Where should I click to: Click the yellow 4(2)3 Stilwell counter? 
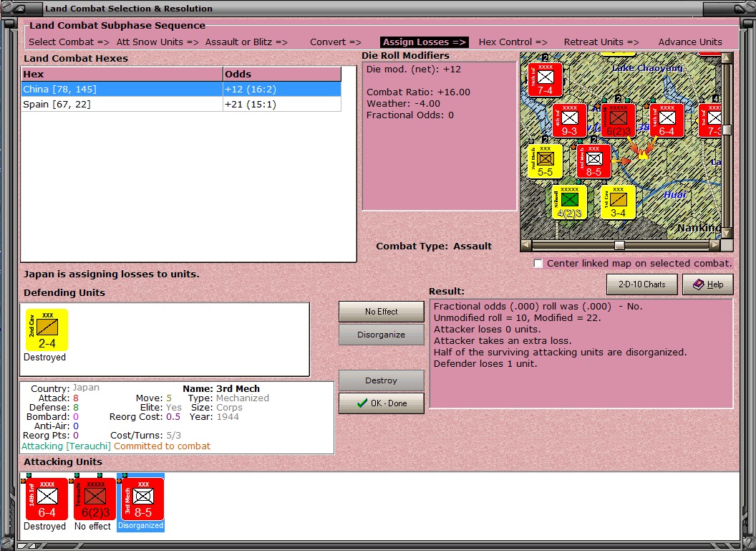pyautogui.click(x=569, y=203)
